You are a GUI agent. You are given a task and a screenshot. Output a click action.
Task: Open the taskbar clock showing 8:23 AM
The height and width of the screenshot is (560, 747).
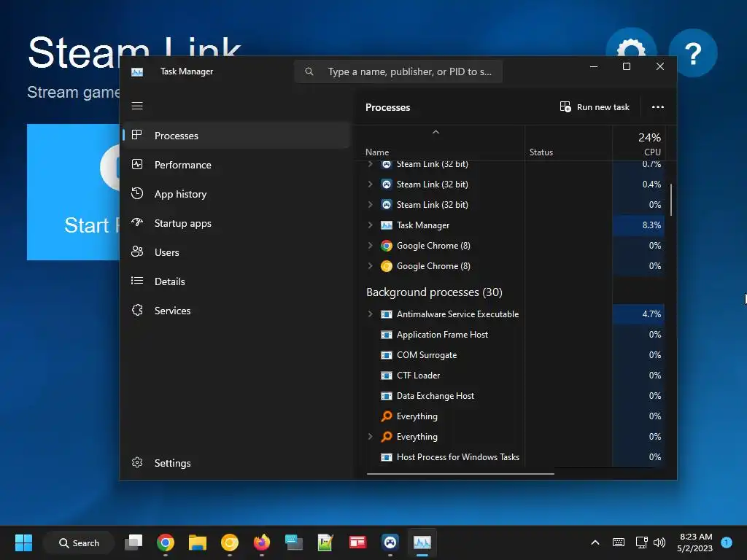695,542
